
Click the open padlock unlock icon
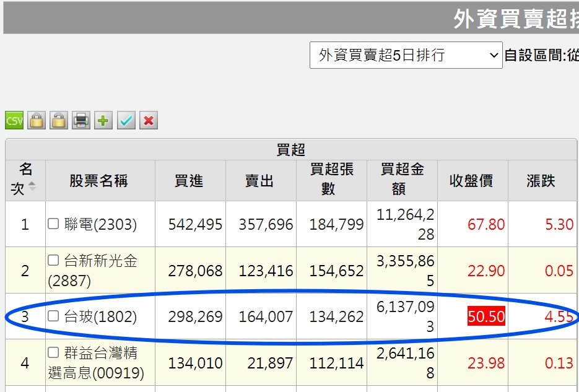(59, 120)
